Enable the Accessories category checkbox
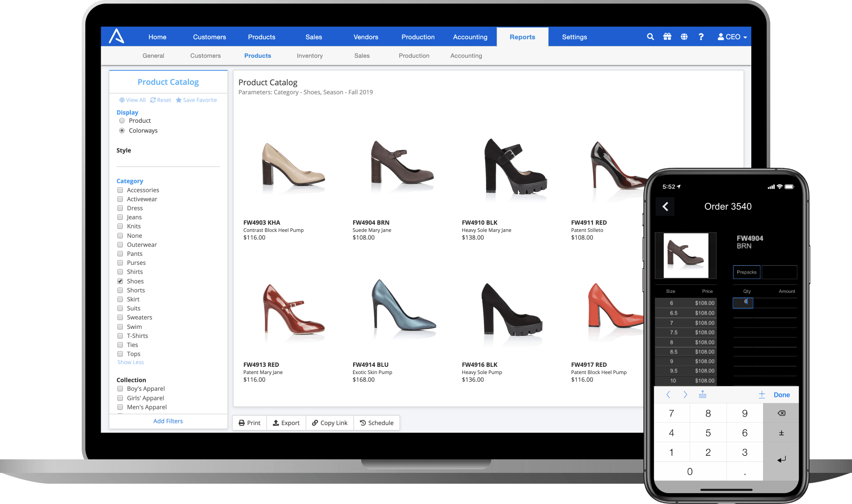 [120, 190]
